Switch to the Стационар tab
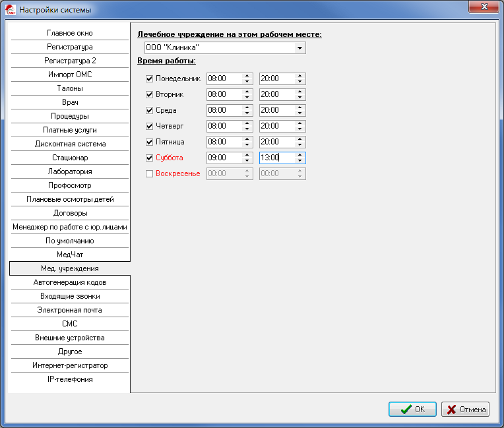Image resolution: width=504 pixels, height=428 pixels. 70,158
